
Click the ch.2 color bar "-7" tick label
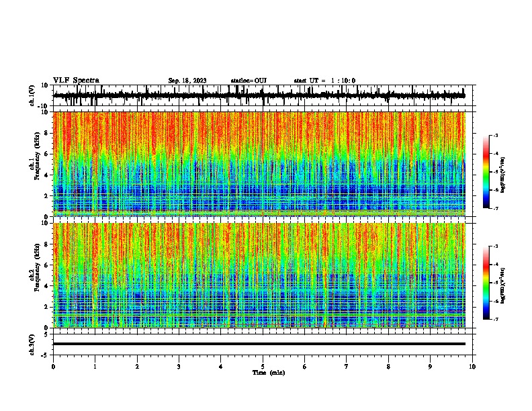(495, 319)
